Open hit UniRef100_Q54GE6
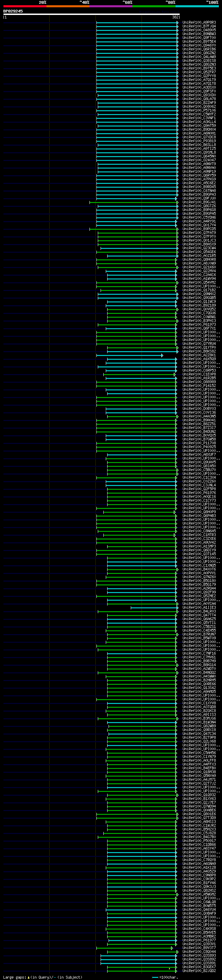Screen dimensions: 222x980 (199, 252)
